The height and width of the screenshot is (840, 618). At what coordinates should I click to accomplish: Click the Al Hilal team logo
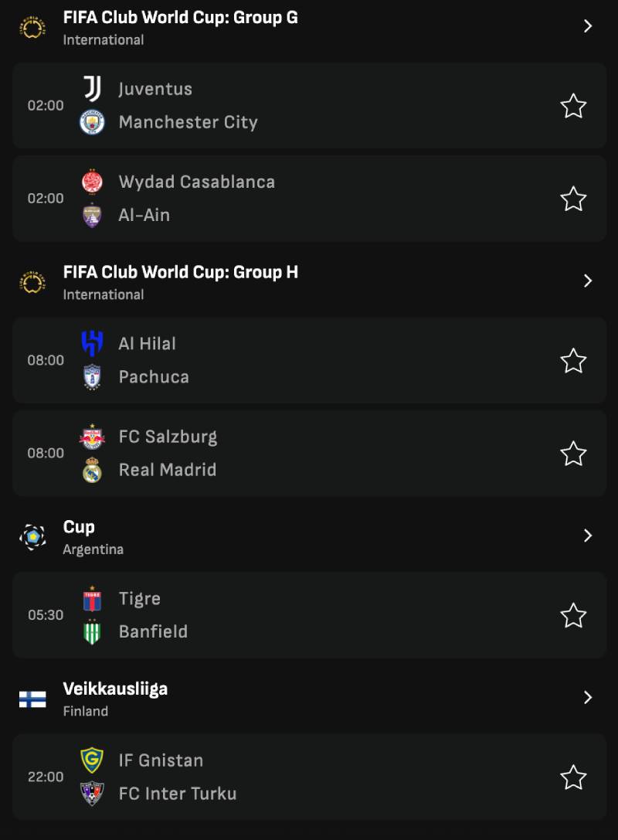click(92, 344)
